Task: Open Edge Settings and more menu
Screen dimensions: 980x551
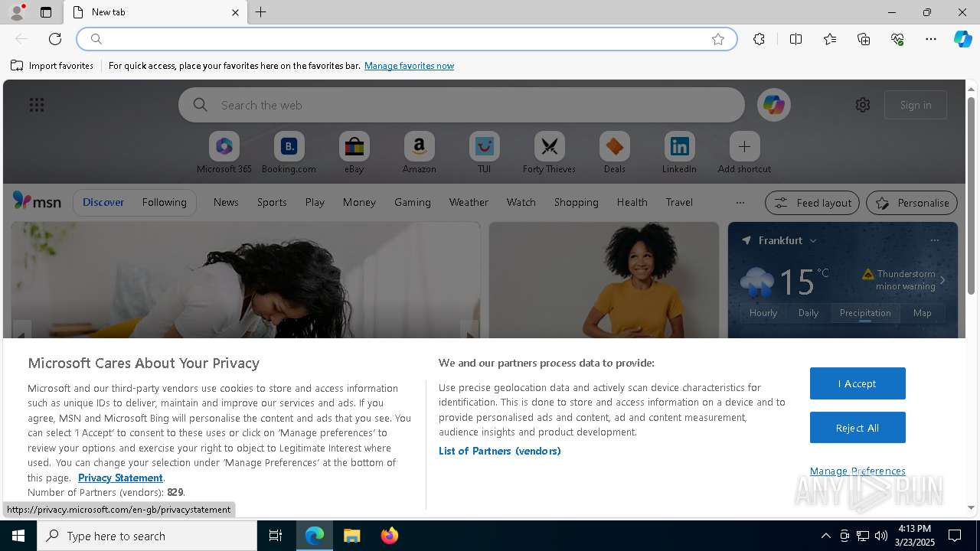Action: click(x=931, y=39)
